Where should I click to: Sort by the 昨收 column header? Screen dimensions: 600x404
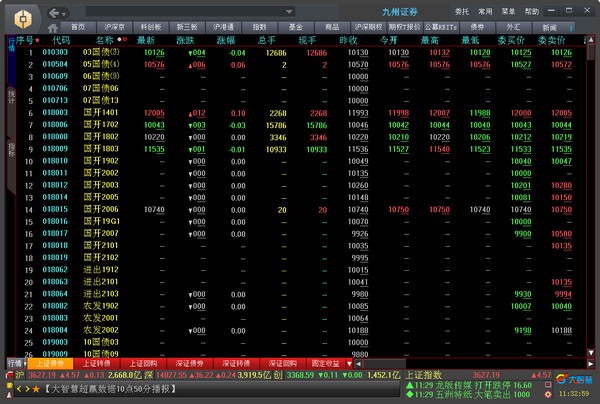coord(348,40)
